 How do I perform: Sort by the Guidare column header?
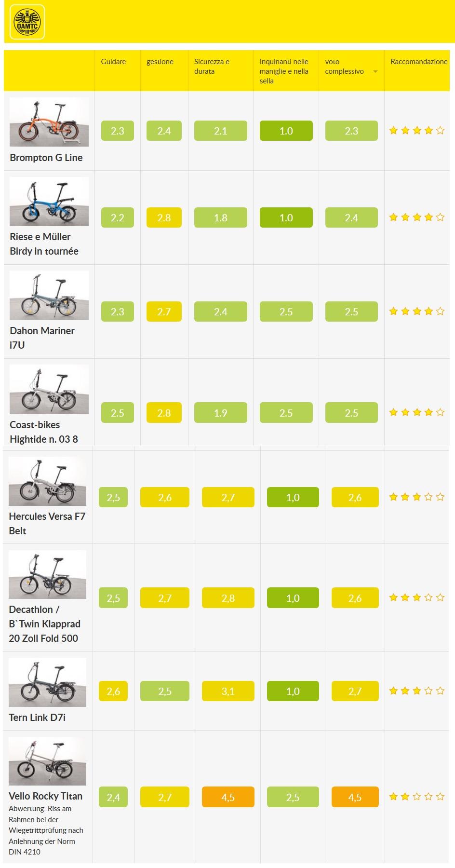113,62
